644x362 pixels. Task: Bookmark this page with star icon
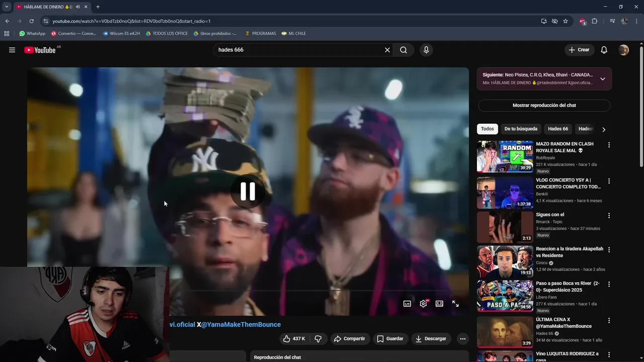coord(566,21)
